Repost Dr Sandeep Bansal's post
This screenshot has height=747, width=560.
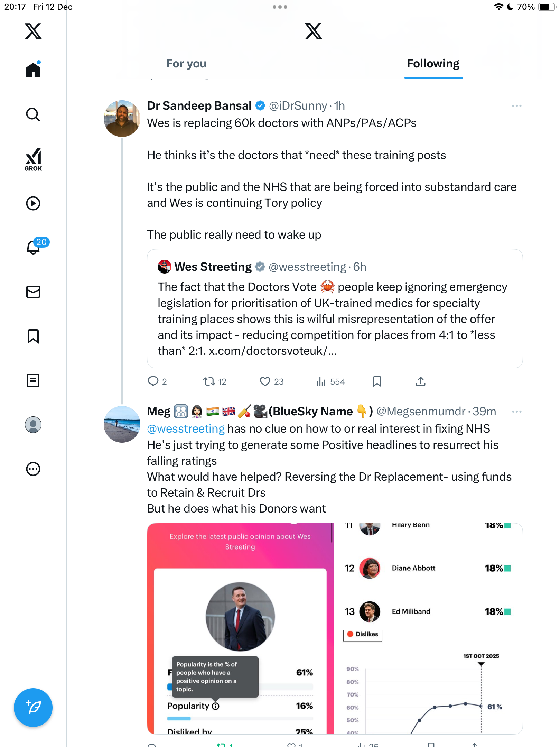209,381
